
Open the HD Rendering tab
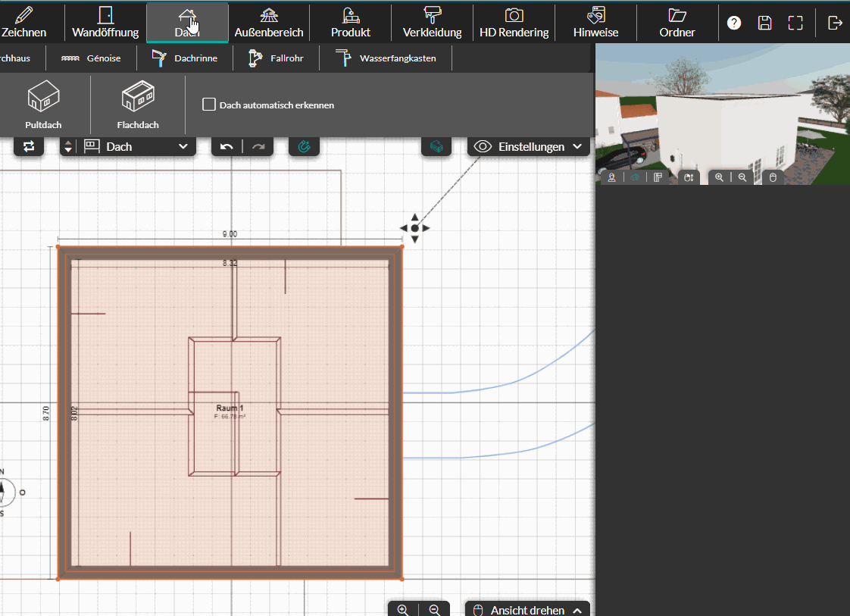pyautogui.click(x=514, y=23)
